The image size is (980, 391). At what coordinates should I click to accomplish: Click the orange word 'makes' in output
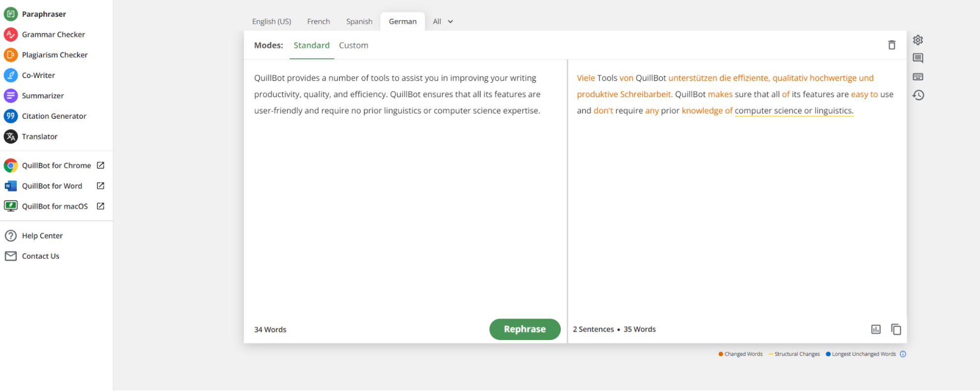point(720,94)
